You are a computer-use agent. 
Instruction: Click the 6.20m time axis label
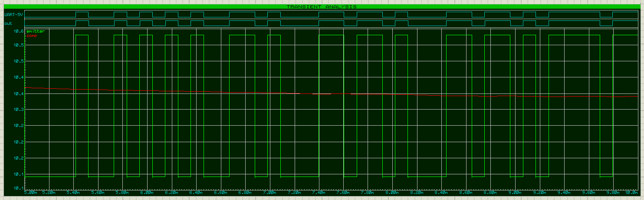point(172,192)
